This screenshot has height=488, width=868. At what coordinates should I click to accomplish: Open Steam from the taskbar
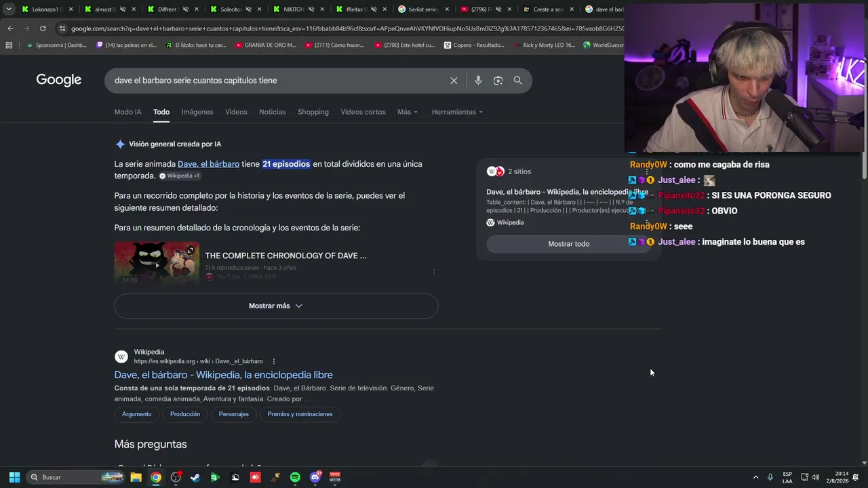(x=195, y=477)
